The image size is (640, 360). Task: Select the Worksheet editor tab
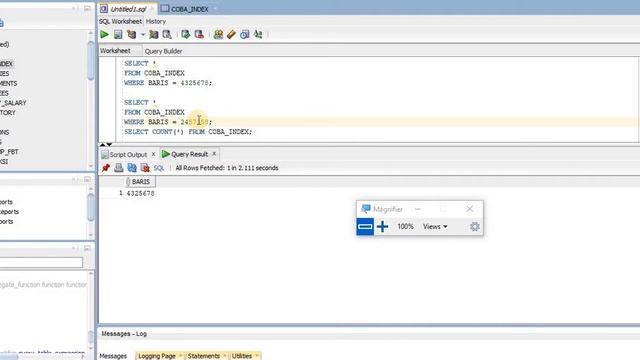(x=115, y=51)
